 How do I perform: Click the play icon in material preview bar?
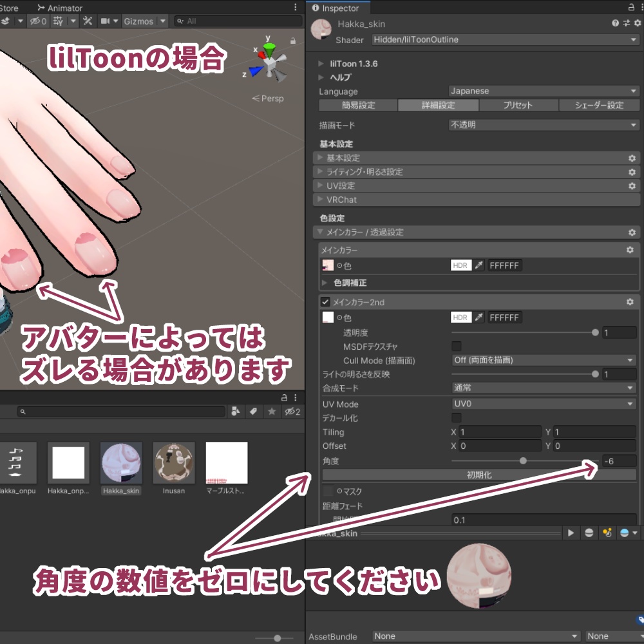tap(572, 533)
